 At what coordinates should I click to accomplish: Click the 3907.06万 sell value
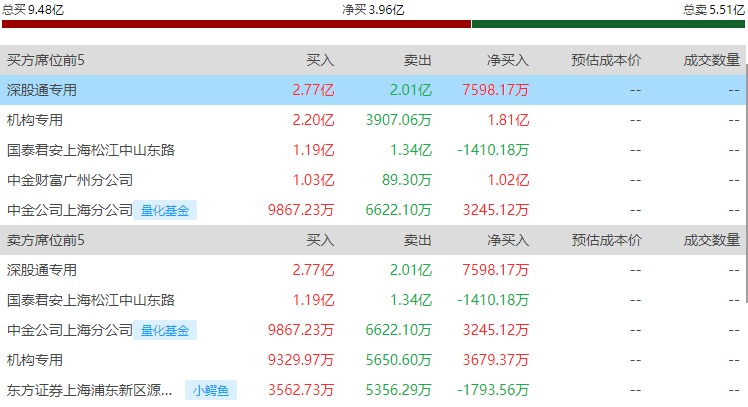[x=398, y=120]
